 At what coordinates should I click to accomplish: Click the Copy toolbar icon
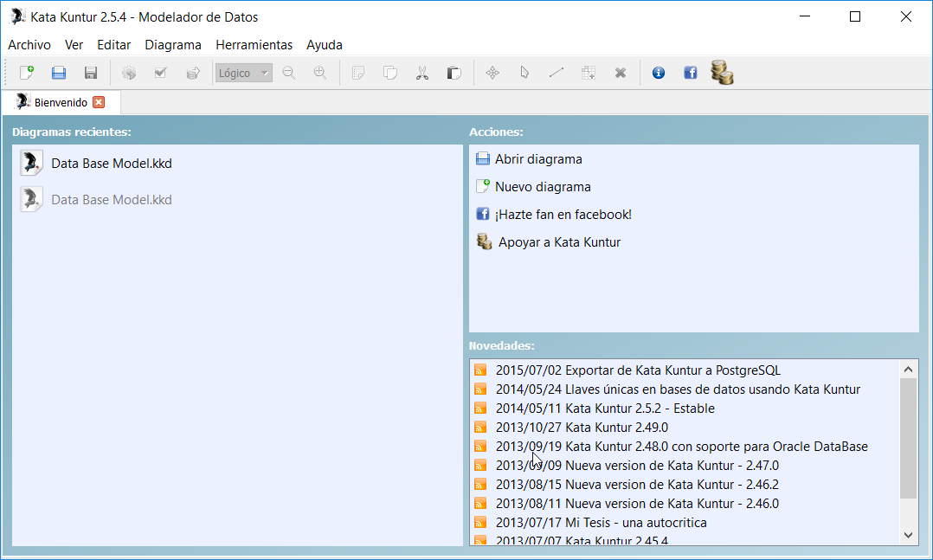click(389, 73)
